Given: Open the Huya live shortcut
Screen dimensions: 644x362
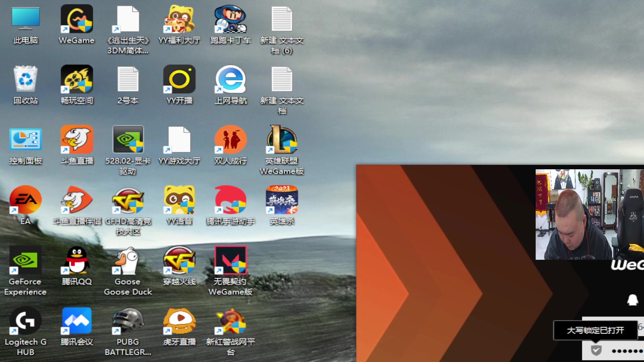Looking at the screenshot, I should 179,321.
